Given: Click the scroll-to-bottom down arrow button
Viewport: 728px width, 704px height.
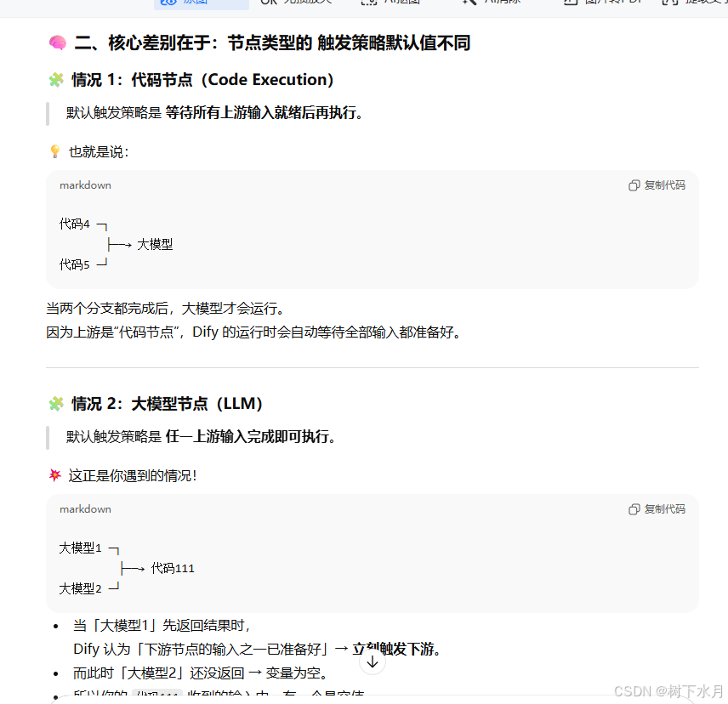Looking at the screenshot, I should click(373, 662).
